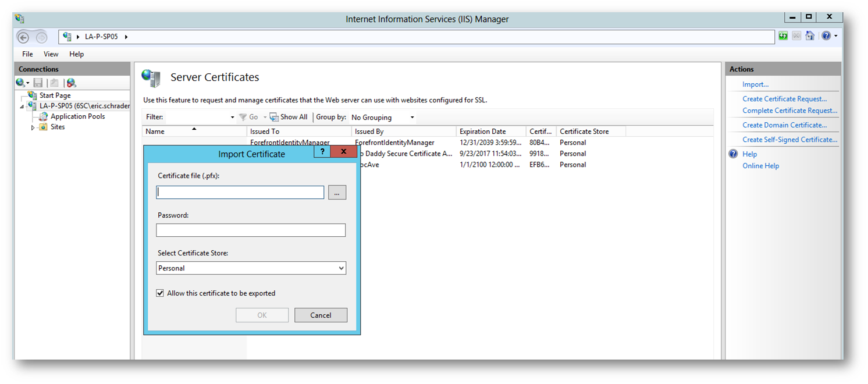
Task: Click the Back navigation arrow
Action: click(23, 37)
